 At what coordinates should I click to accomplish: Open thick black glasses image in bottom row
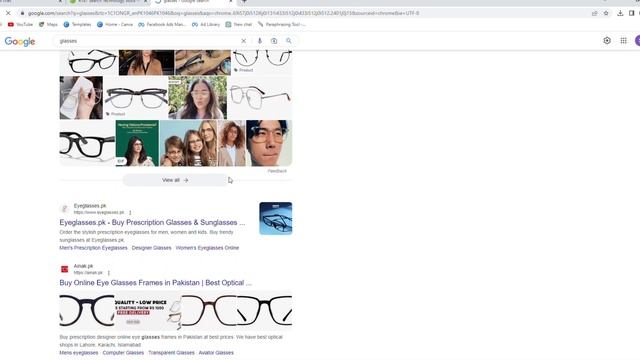87,143
